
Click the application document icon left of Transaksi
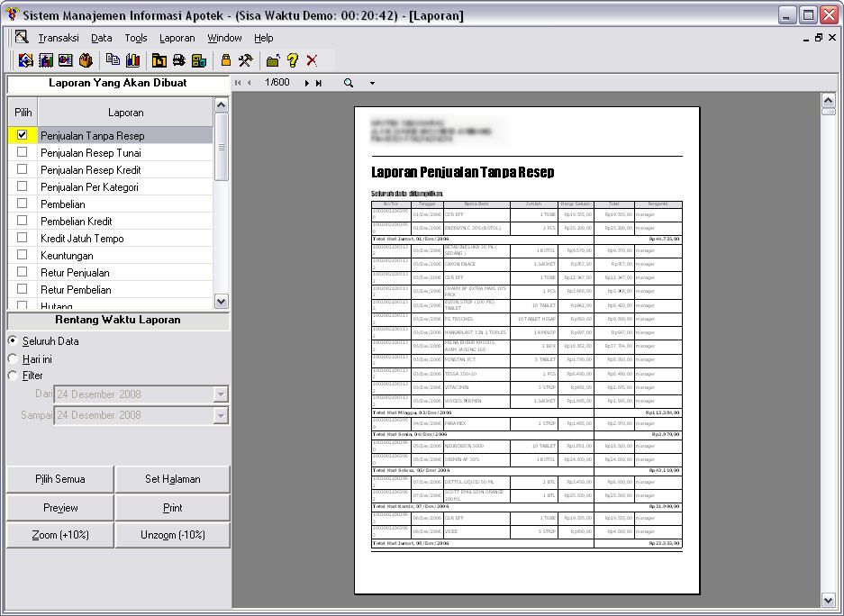coord(21,37)
